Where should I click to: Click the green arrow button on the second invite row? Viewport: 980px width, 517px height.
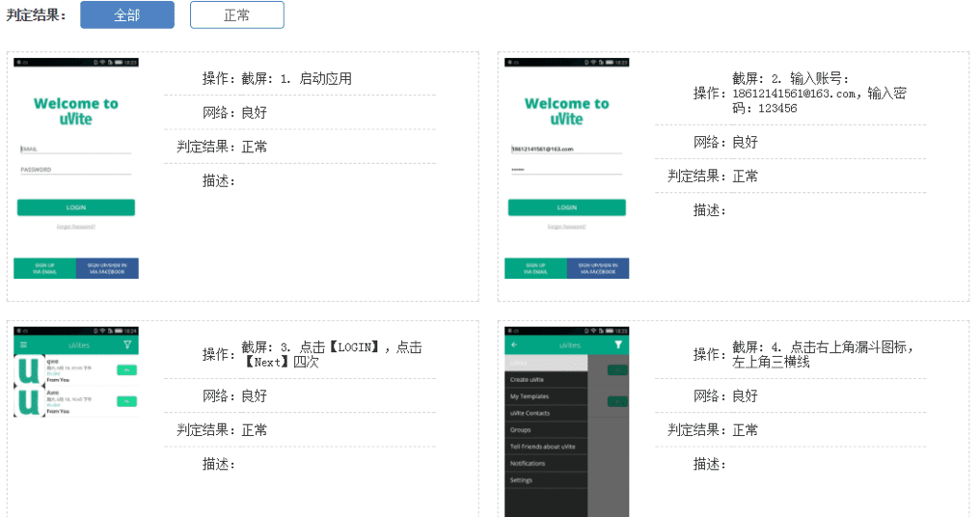(126, 401)
